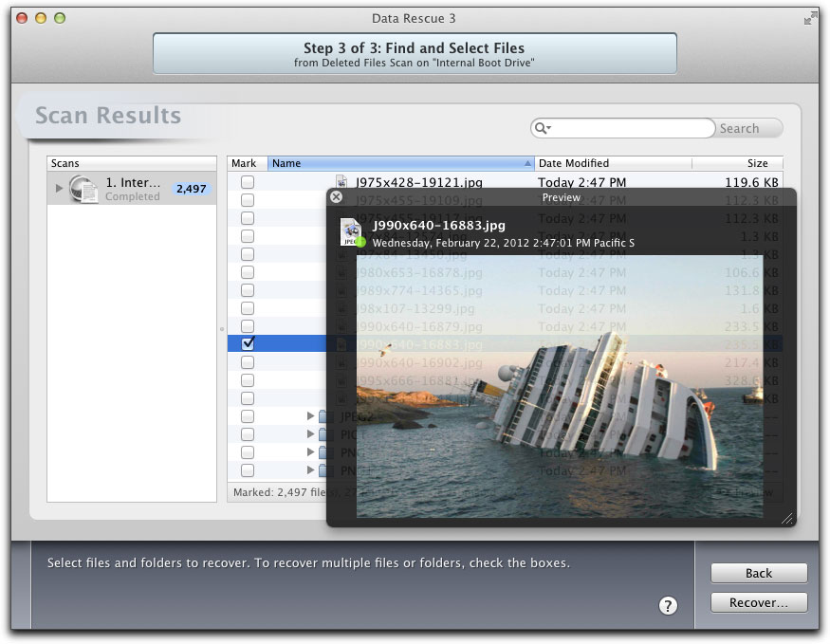Image resolution: width=830 pixels, height=644 pixels.
Task: Mark the checkbox of the last folder row
Action: click(x=248, y=470)
